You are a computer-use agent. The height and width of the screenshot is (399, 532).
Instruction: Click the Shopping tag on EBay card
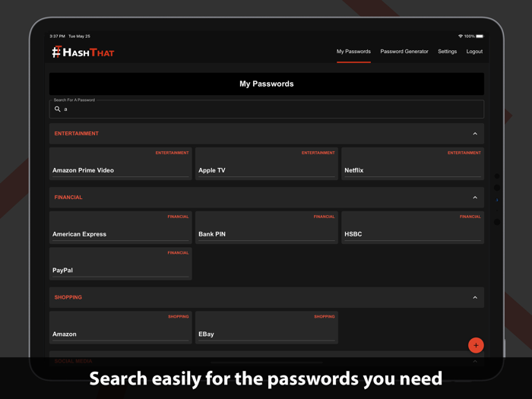[325, 317]
